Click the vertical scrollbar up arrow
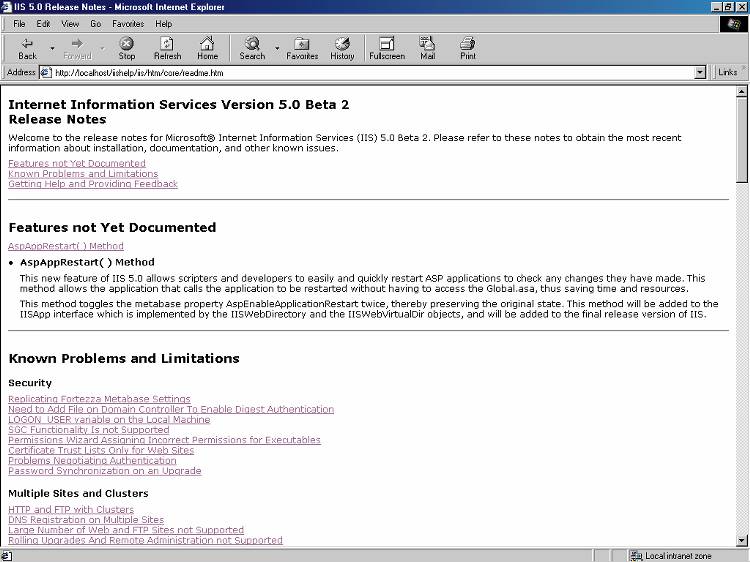Image resolution: width=750 pixels, height=562 pixels. tap(741, 91)
